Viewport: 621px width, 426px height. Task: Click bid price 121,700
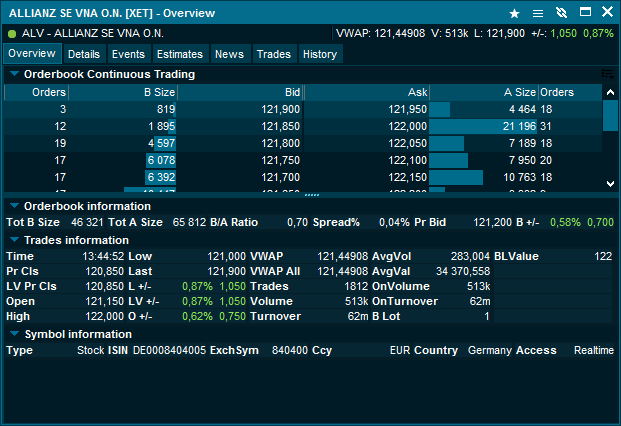click(281, 177)
